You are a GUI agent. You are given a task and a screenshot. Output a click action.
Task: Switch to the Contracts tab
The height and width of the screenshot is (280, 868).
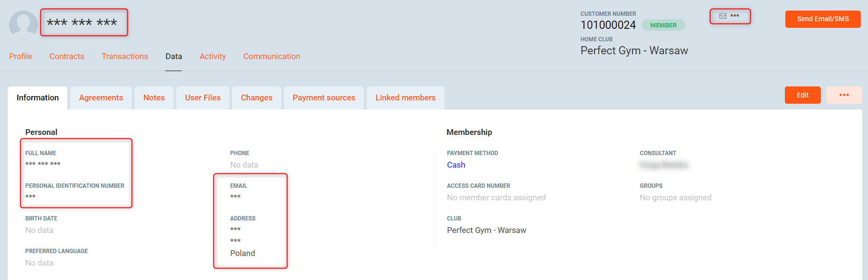[67, 56]
